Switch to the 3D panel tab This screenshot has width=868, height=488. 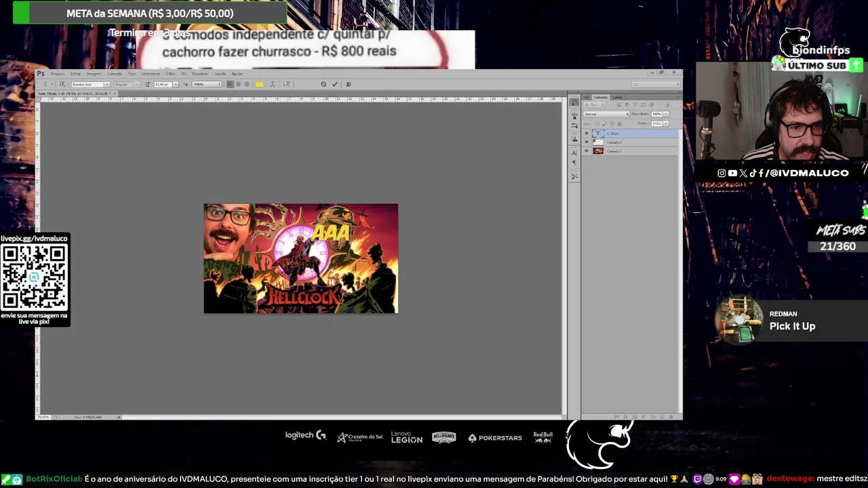click(x=587, y=98)
